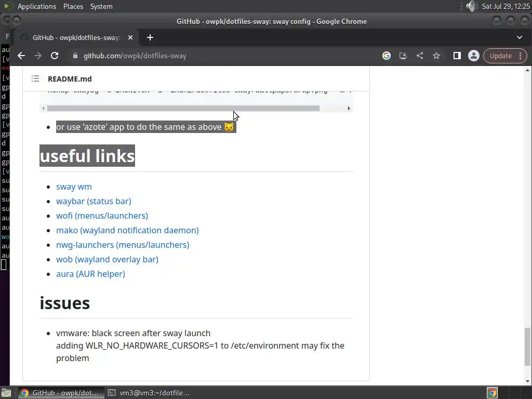Open the sway wm link

coord(74,187)
